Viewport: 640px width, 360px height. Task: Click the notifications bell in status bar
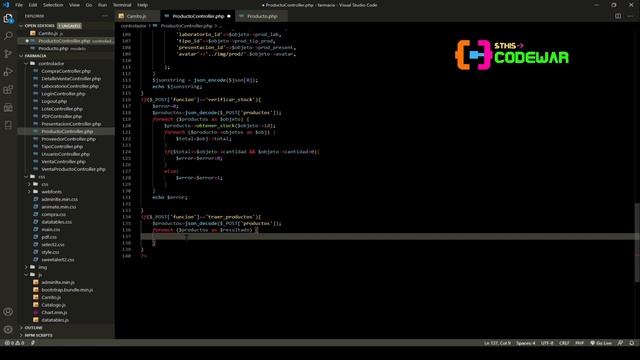631,343
